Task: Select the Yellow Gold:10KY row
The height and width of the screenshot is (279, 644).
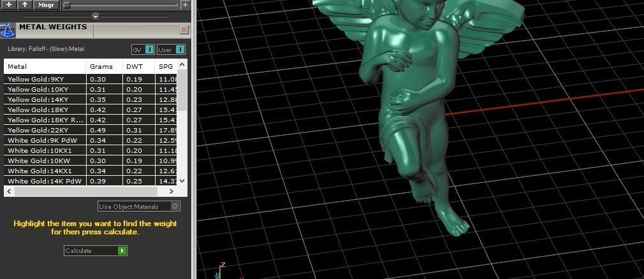Action: click(x=91, y=89)
